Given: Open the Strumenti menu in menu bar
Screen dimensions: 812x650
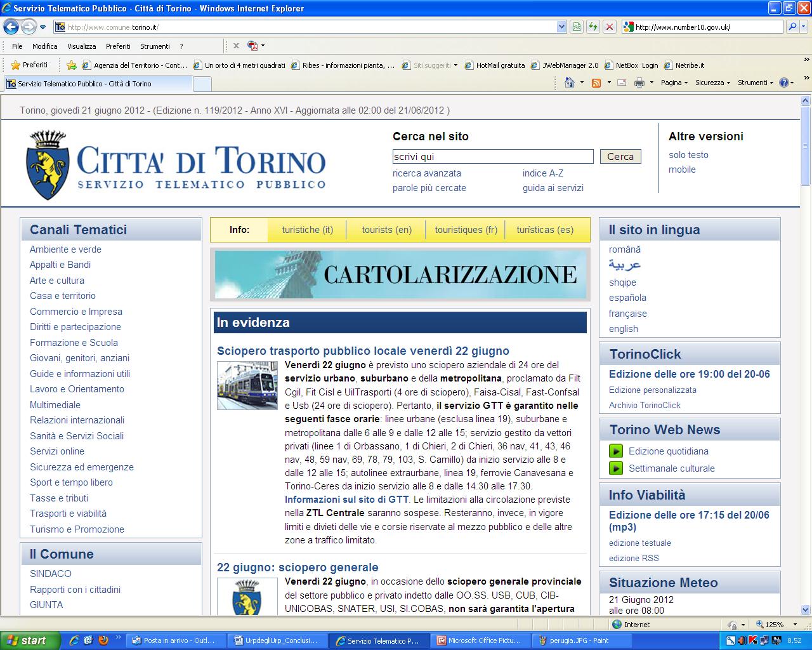Looking at the screenshot, I should [x=155, y=46].
